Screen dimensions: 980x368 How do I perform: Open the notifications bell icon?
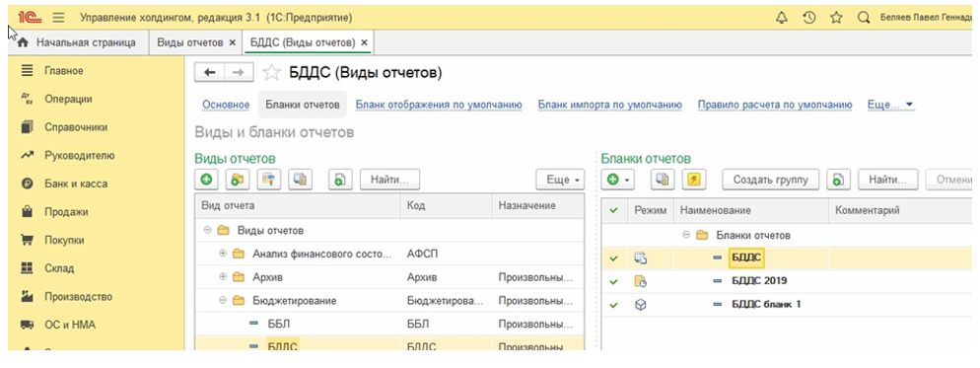pyautogui.click(x=781, y=18)
